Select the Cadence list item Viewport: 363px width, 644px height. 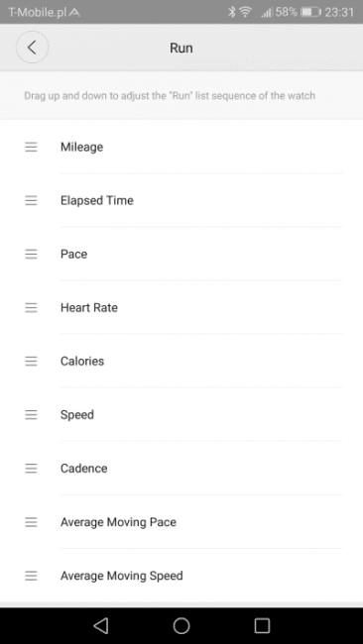point(181,469)
